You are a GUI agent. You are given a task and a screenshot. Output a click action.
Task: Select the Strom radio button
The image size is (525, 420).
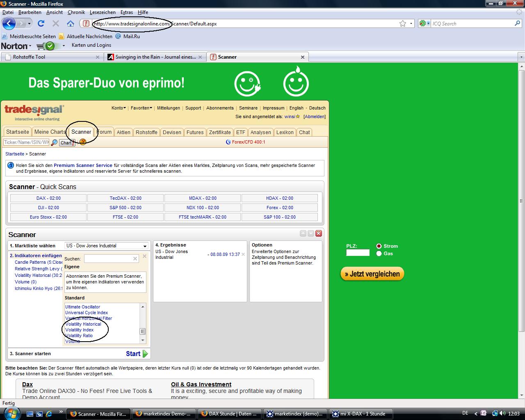pos(379,246)
